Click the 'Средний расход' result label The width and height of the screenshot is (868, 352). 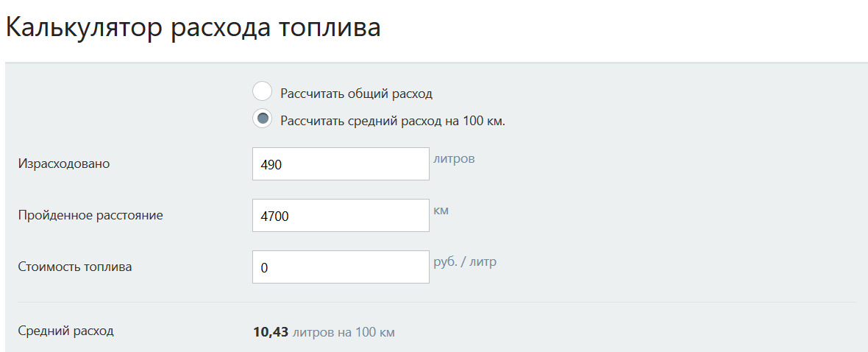click(x=66, y=331)
